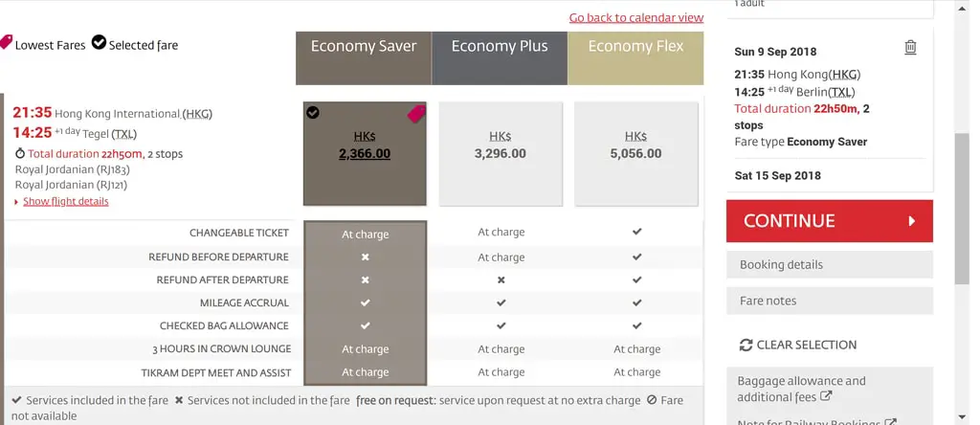Click the checkmark icon on selected Economy Saver fare
980x425 pixels.
[313, 113]
